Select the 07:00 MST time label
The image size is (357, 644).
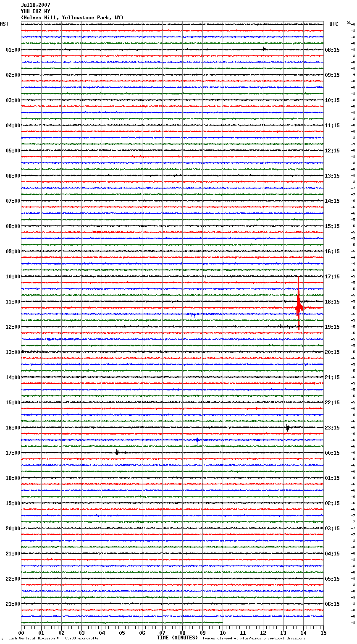pos(13,201)
